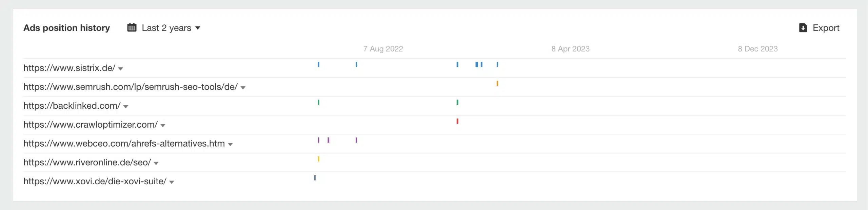Click the first green backlinked timeline marker

pos(318,102)
